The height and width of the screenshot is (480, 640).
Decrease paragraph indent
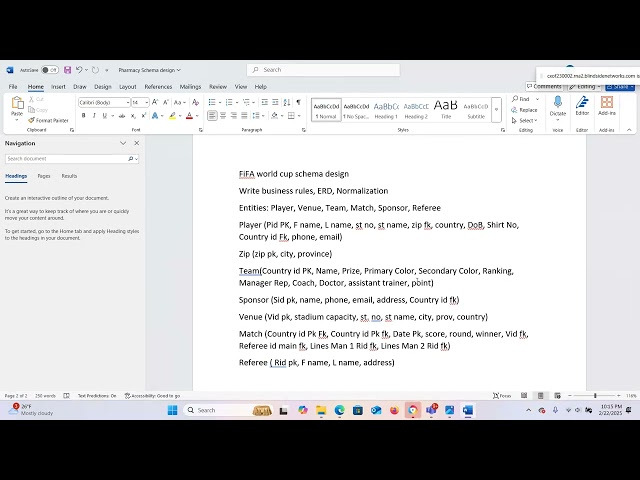click(264, 102)
